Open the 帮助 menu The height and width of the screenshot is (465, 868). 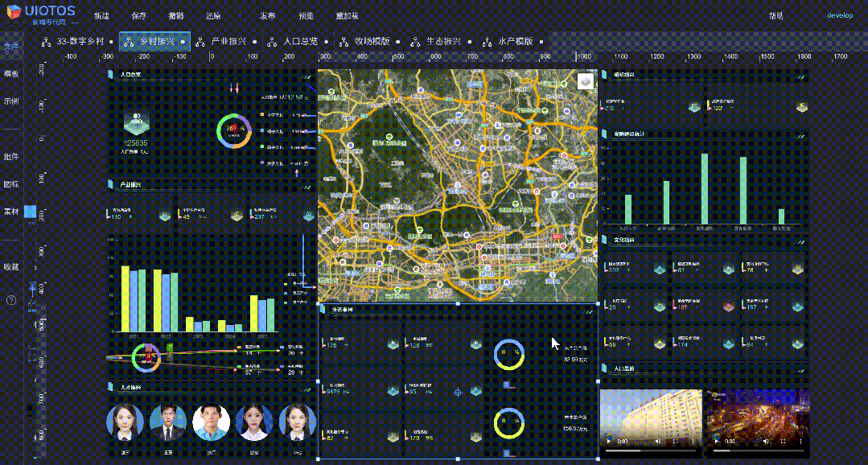(776, 15)
